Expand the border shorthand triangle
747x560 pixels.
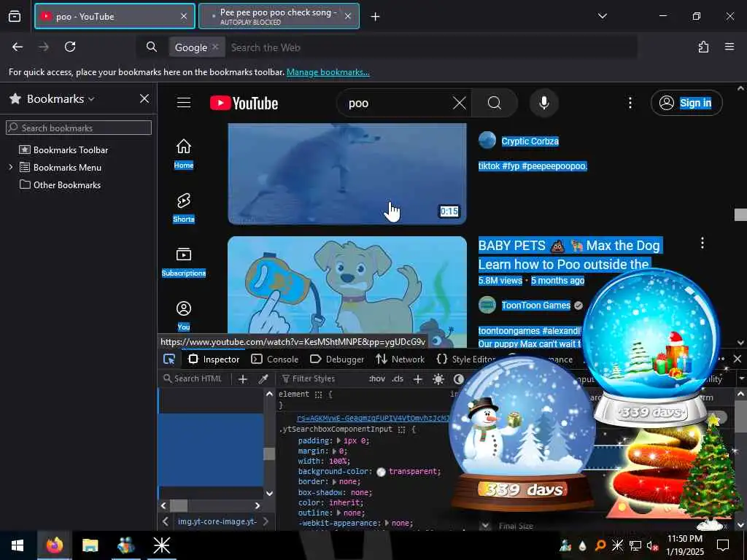[x=335, y=481]
